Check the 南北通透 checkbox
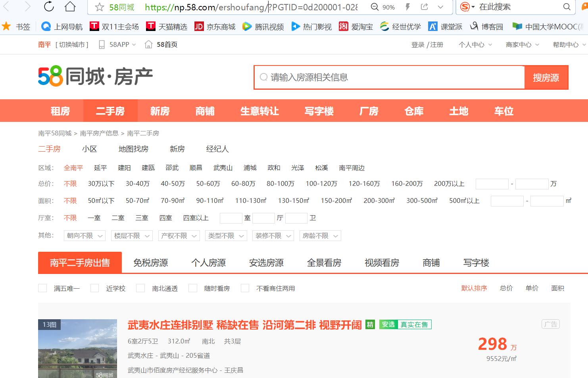The width and height of the screenshot is (588, 378). click(x=140, y=288)
